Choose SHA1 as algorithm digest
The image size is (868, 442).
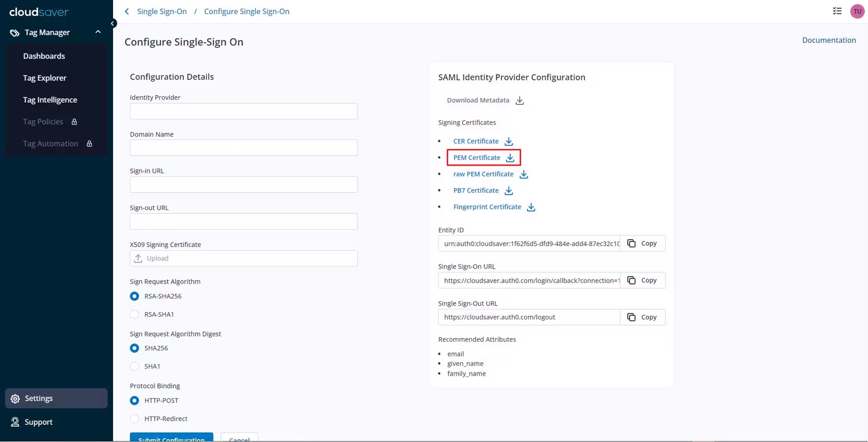[x=134, y=366]
